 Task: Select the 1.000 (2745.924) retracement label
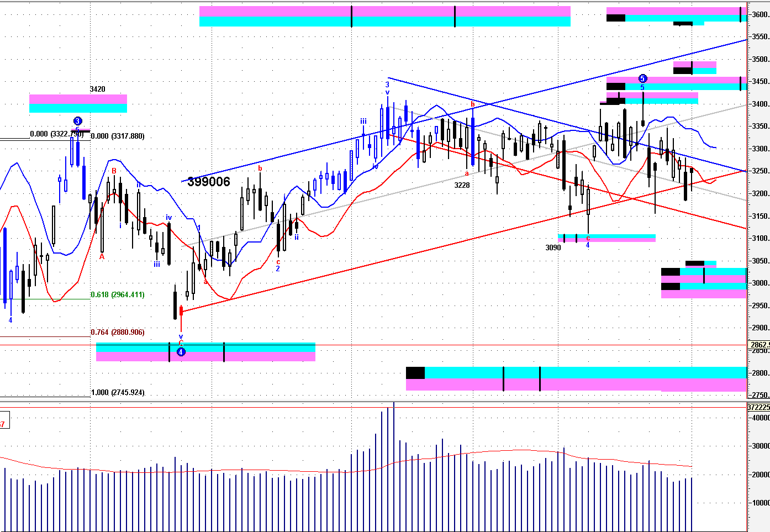coord(117,392)
